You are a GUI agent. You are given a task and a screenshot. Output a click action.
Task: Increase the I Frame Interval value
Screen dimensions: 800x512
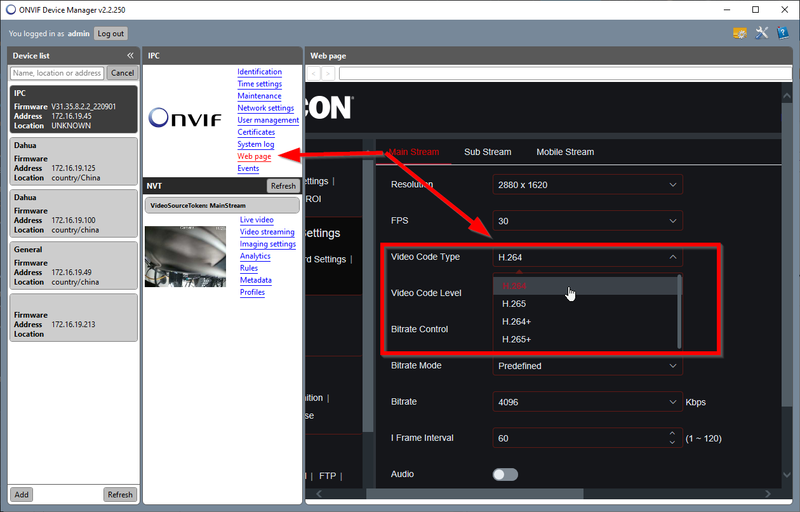(672, 434)
